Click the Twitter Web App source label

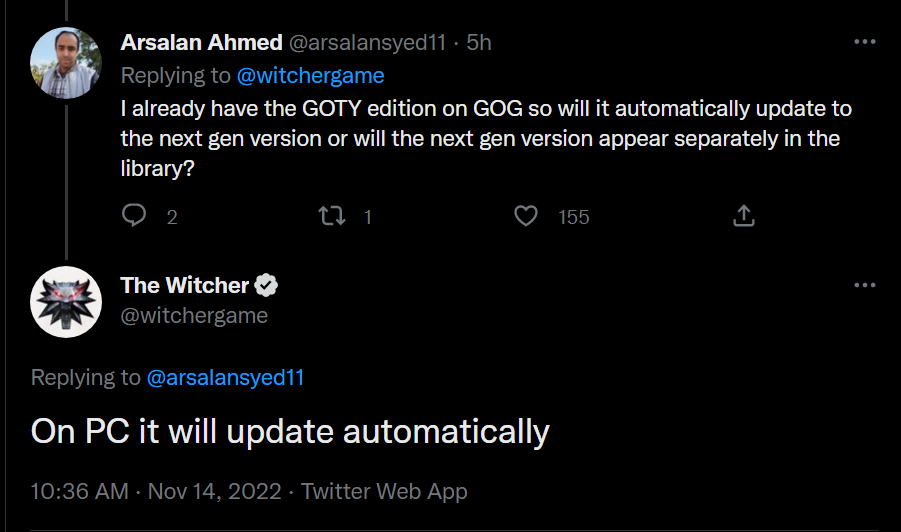click(x=384, y=491)
